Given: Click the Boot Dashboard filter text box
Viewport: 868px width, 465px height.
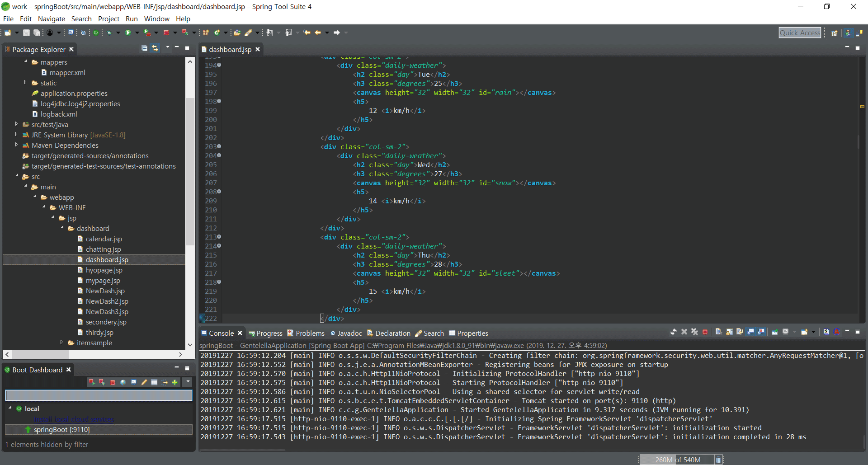Looking at the screenshot, I should (99, 395).
